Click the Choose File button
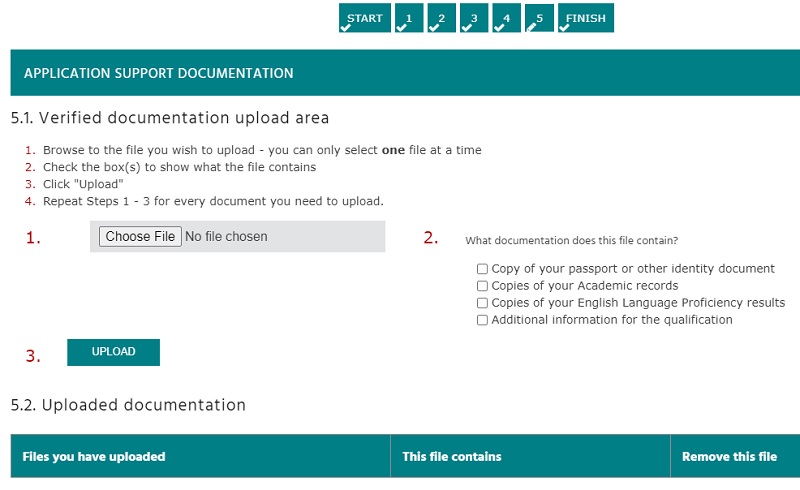Viewport: 800px width, 490px height. pyautogui.click(x=140, y=237)
